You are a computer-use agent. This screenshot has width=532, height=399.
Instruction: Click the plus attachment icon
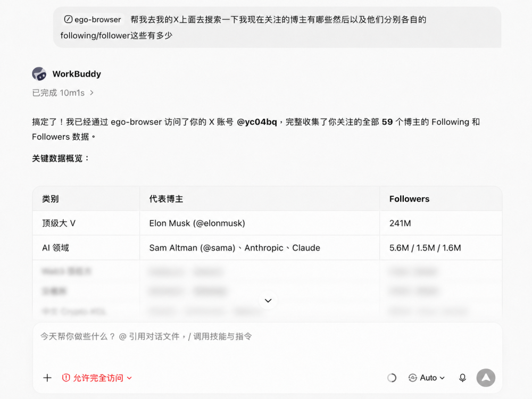point(47,378)
